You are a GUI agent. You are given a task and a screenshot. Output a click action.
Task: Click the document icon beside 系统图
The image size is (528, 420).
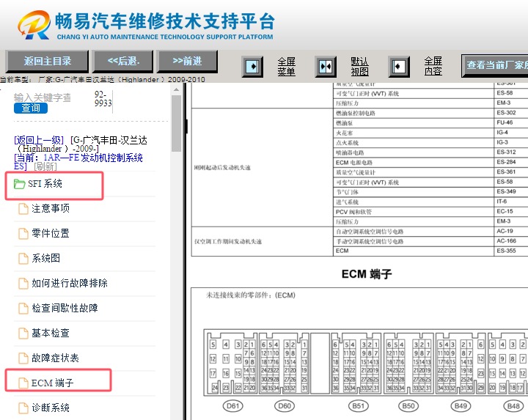[x=23, y=259]
